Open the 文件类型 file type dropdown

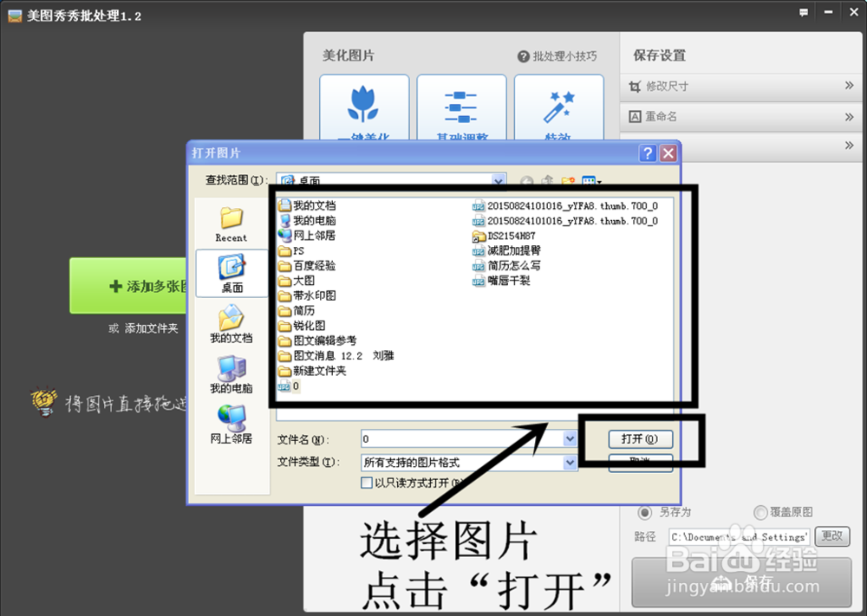pyautogui.click(x=570, y=462)
